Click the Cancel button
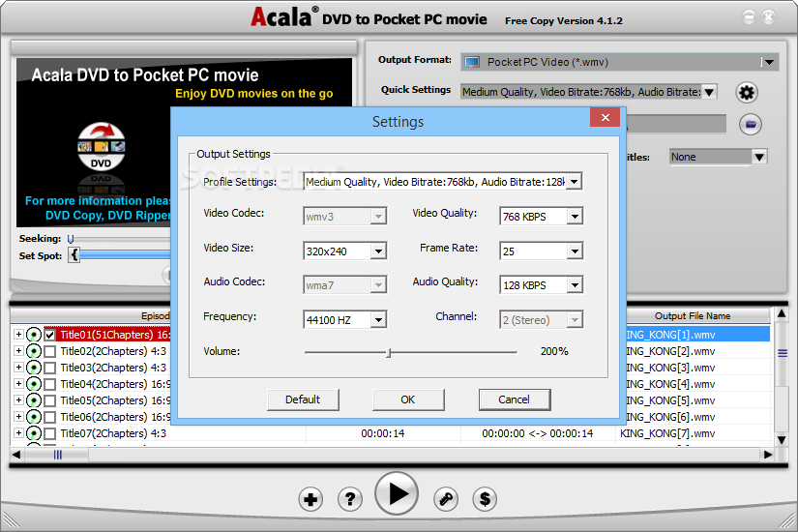798x532 pixels. (514, 399)
